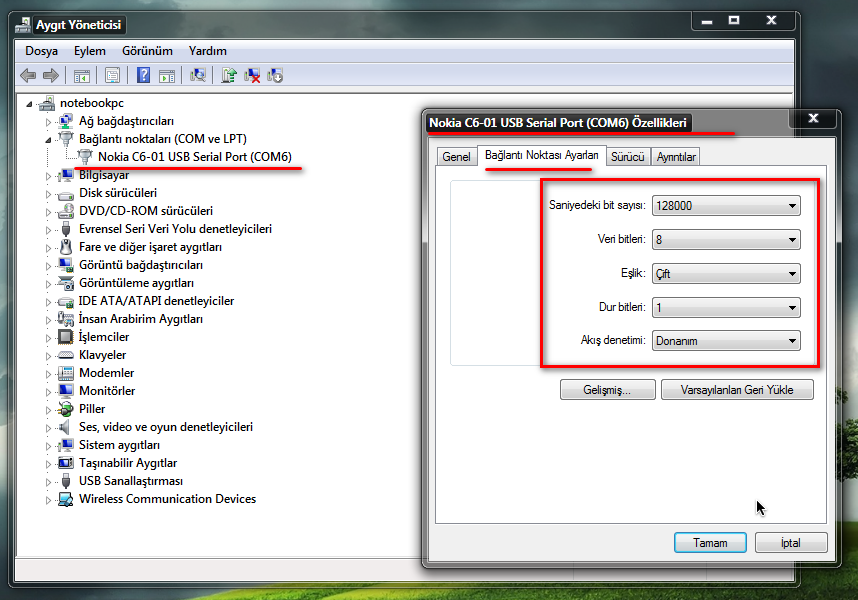
Task: Toggle the action pane toolbar icon
Action: click(x=167, y=75)
